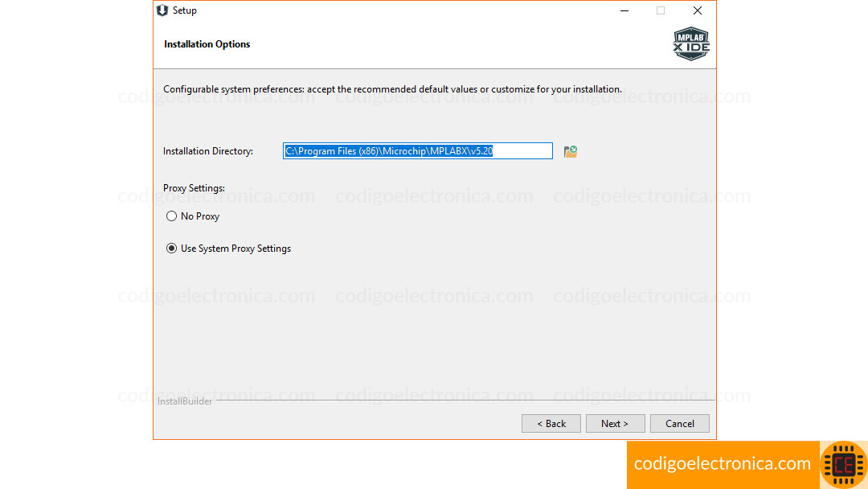Click the browse folder icon beside the directory field
Image resolution: width=868 pixels, height=489 pixels.
click(x=570, y=151)
